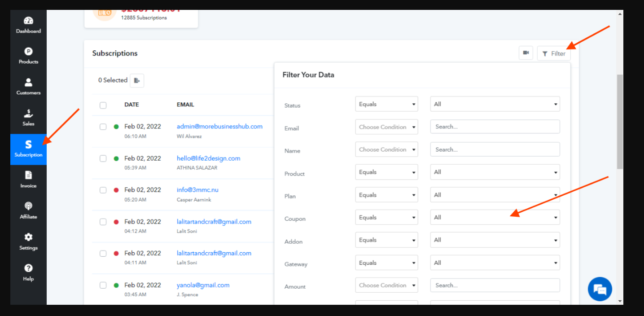Open Settings from the sidebar
Viewport: 644px width, 316px height.
(28, 242)
